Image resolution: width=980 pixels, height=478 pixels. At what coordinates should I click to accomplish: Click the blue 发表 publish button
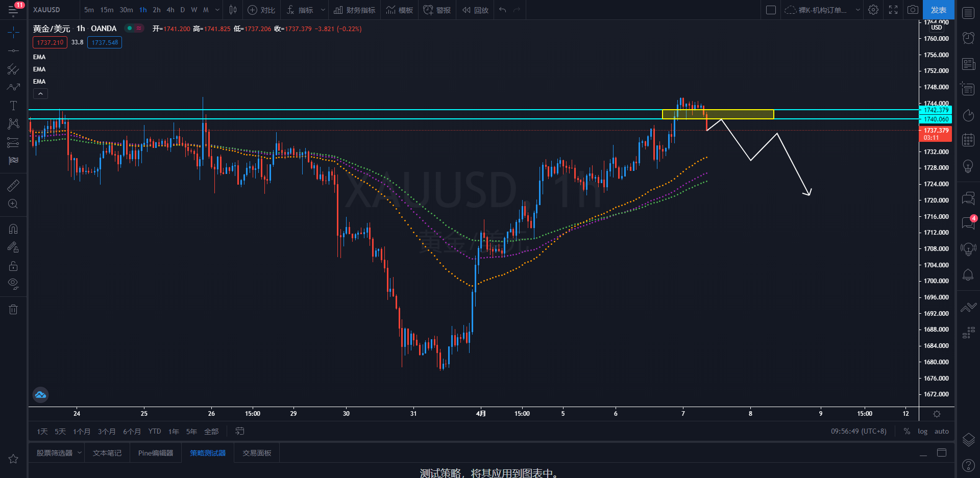(x=938, y=10)
